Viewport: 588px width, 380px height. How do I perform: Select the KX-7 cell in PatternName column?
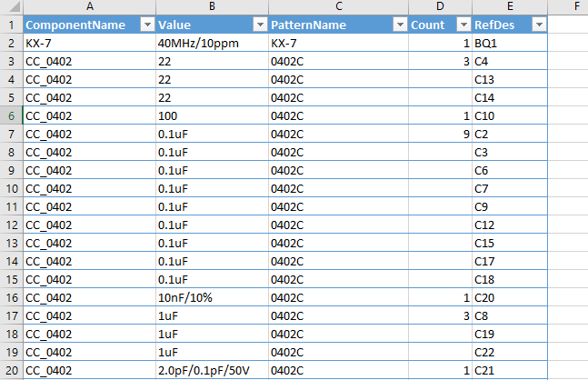(x=339, y=43)
